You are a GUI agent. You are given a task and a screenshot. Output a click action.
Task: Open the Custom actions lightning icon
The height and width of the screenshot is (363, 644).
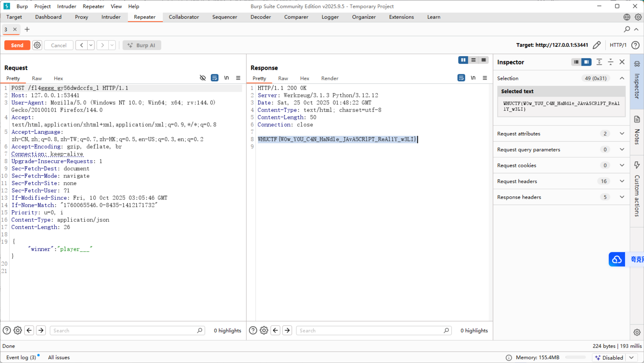637,165
